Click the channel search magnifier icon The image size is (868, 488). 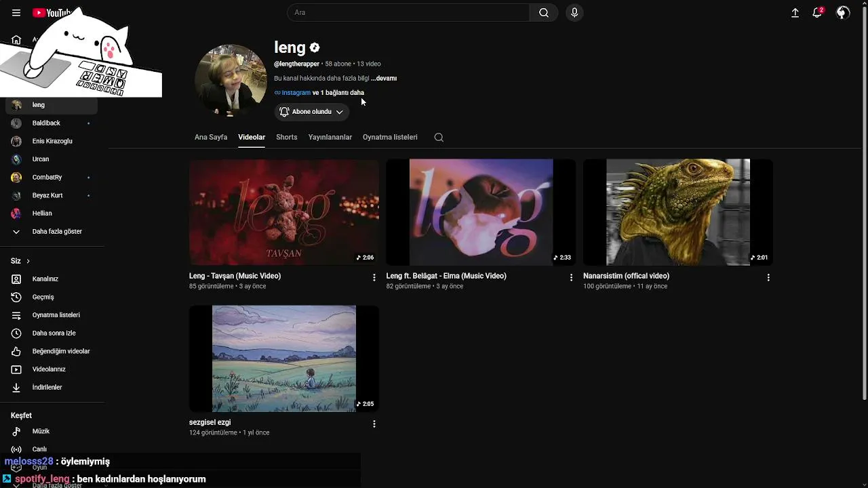(x=439, y=137)
